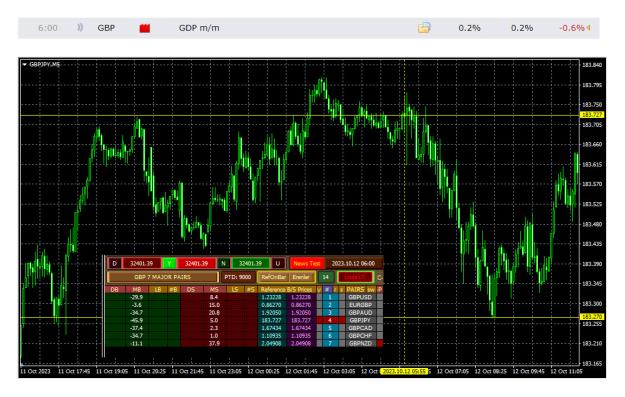The width and height of the screenshot is (625, 397).
Task: Click the MS column header
Action: pos(214,289)
